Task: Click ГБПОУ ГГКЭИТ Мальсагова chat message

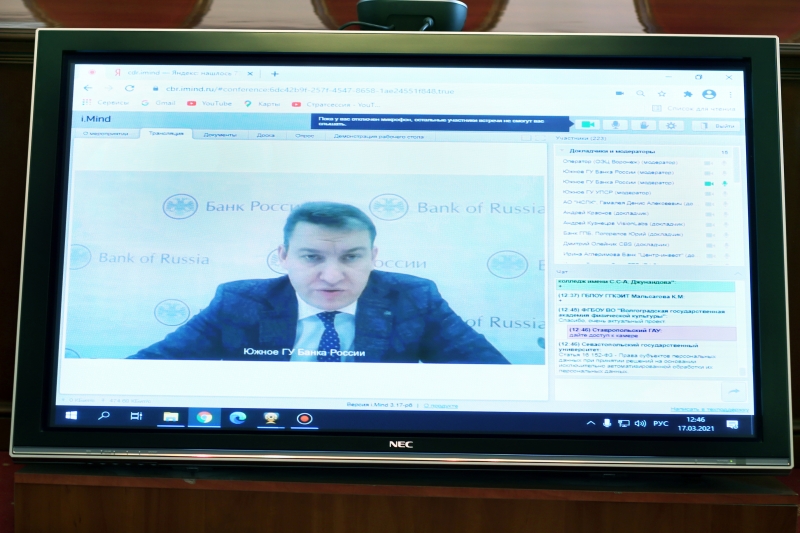Action: click(x=645, y=297)
